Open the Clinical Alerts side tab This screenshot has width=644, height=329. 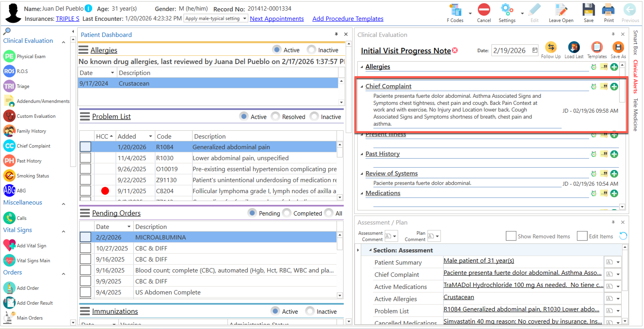tap(635, 76)
